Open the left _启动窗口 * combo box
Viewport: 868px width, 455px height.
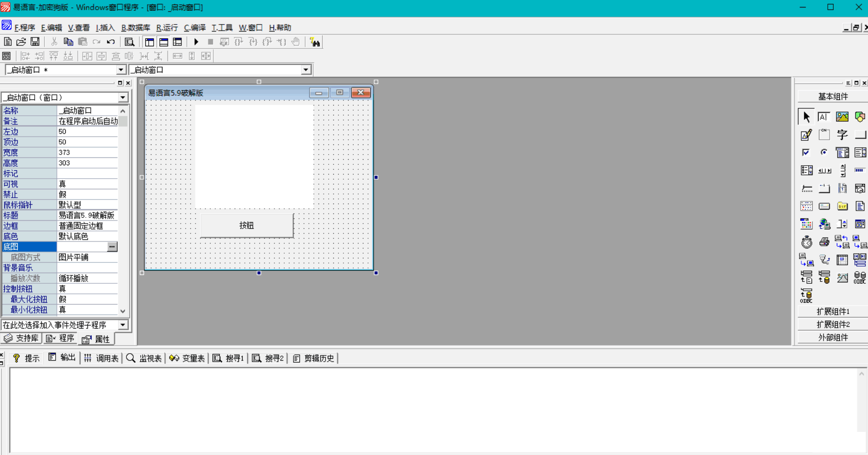tap(65, 70)
